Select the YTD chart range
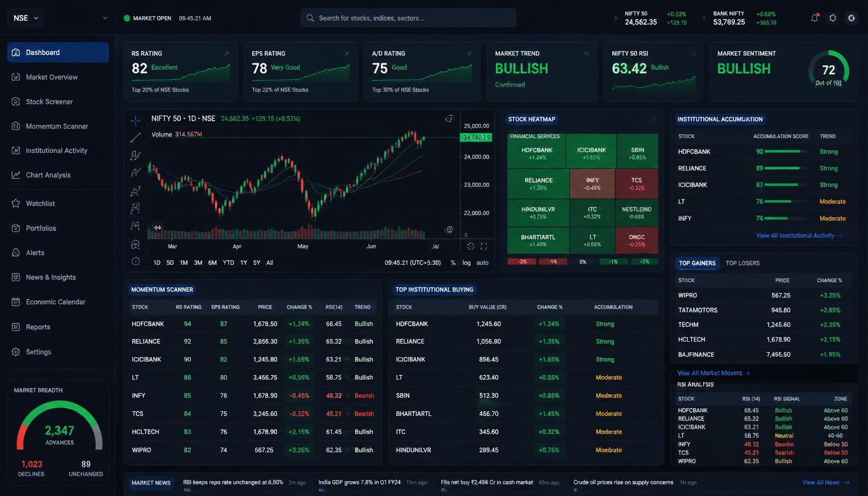This screenshot has height=496, width=868. (229, 263)
